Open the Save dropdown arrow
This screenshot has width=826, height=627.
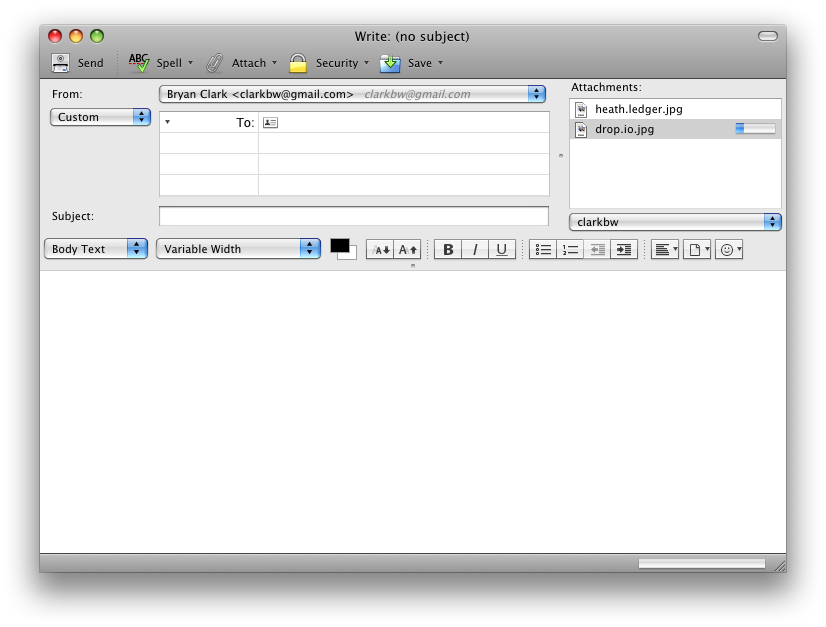(x=440, y=63)
